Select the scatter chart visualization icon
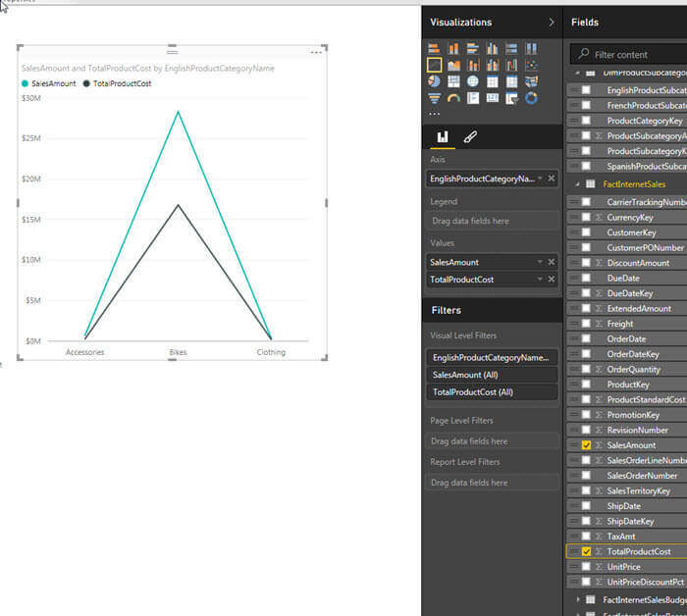Viewport: 687px width, 616px height. click(531, 66)
